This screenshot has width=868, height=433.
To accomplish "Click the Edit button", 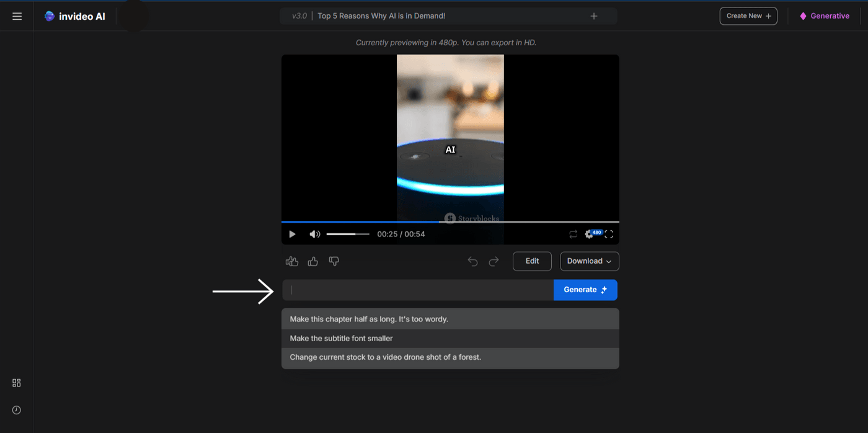I will (x=531, y=261).
